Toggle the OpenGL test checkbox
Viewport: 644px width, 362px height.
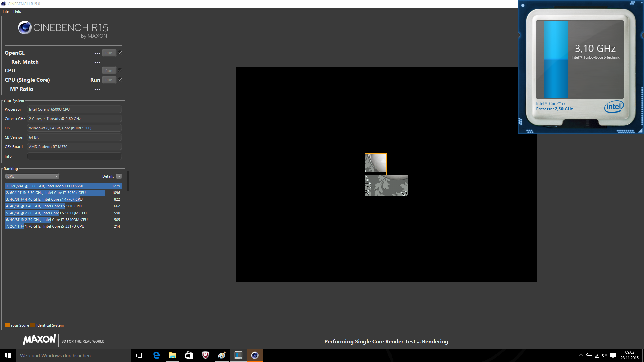[x=120, y=53]
